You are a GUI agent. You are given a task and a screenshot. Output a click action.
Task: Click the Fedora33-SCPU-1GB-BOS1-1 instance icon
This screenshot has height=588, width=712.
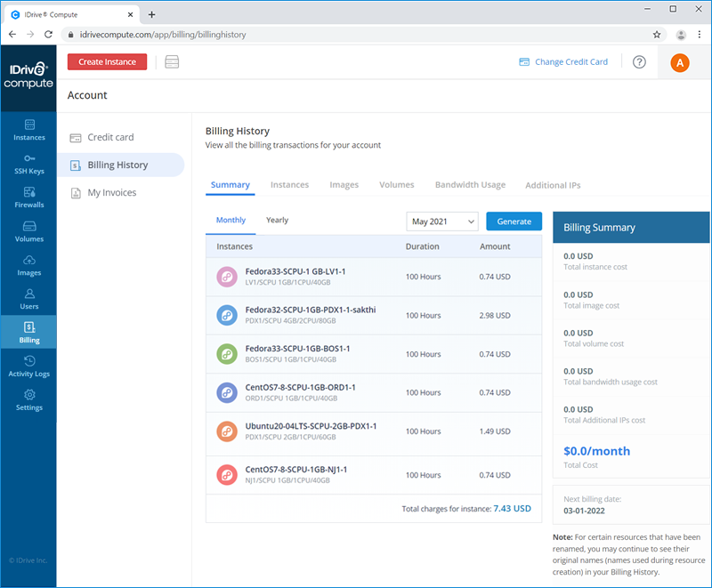(x=227, y=354)
